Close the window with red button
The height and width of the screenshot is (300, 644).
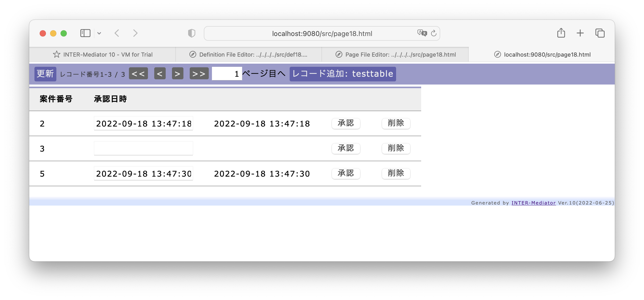[x=43, y=33]
